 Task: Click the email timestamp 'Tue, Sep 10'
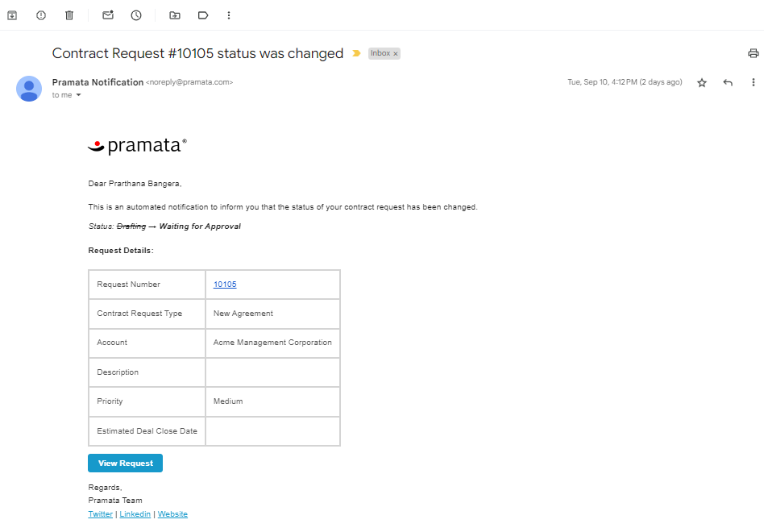(x=625, y=82)
